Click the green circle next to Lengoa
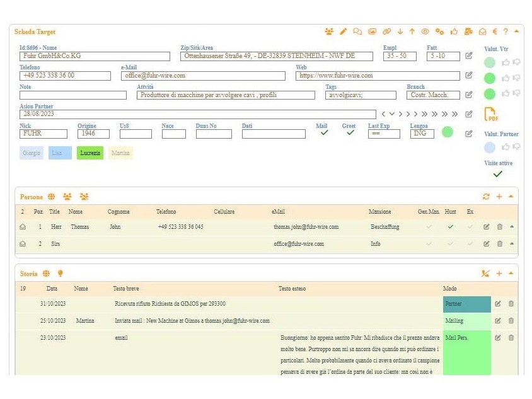532x399 pixels. click(x=447, y=132)
